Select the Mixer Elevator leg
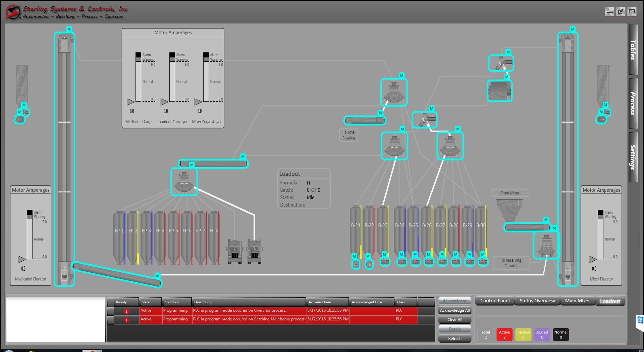The image size is (644, 352). click(568, 159)
